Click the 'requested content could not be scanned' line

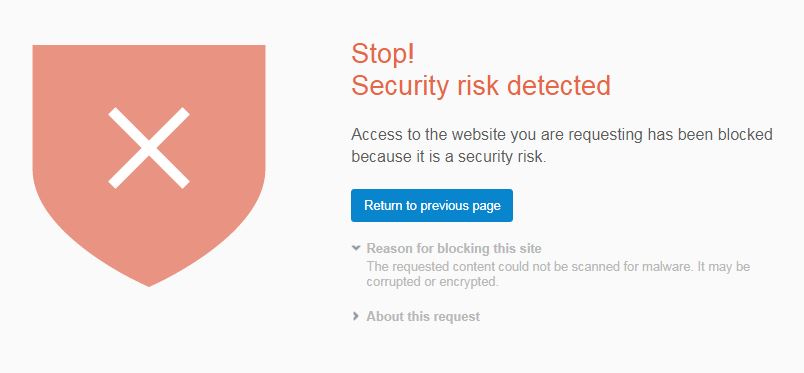click(x=558, y=267)
